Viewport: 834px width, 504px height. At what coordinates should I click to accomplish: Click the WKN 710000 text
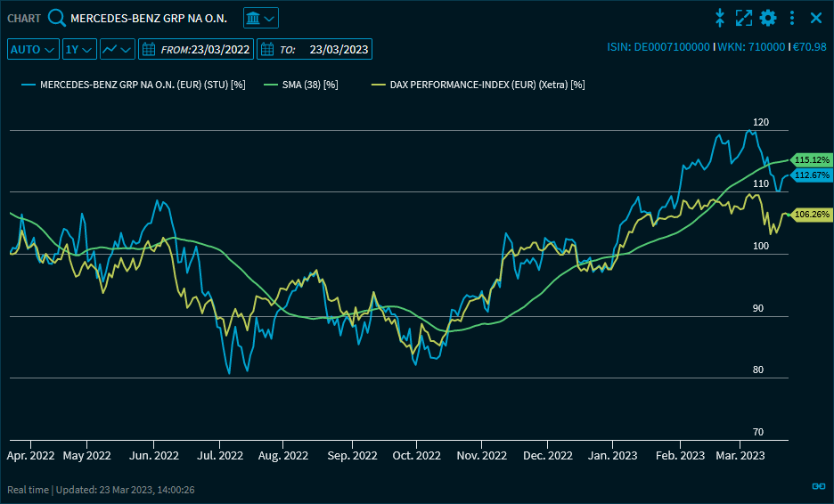[x=751, y=47]
